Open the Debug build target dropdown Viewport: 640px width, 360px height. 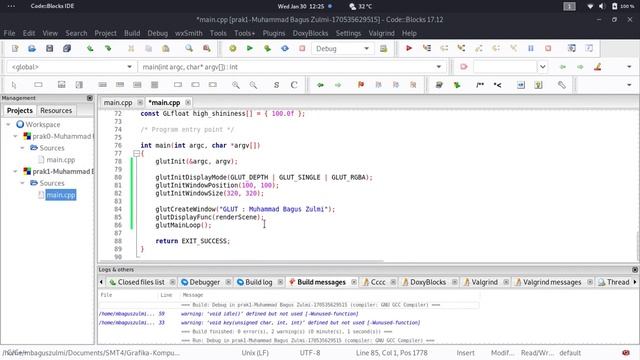[x=366, y=49]
